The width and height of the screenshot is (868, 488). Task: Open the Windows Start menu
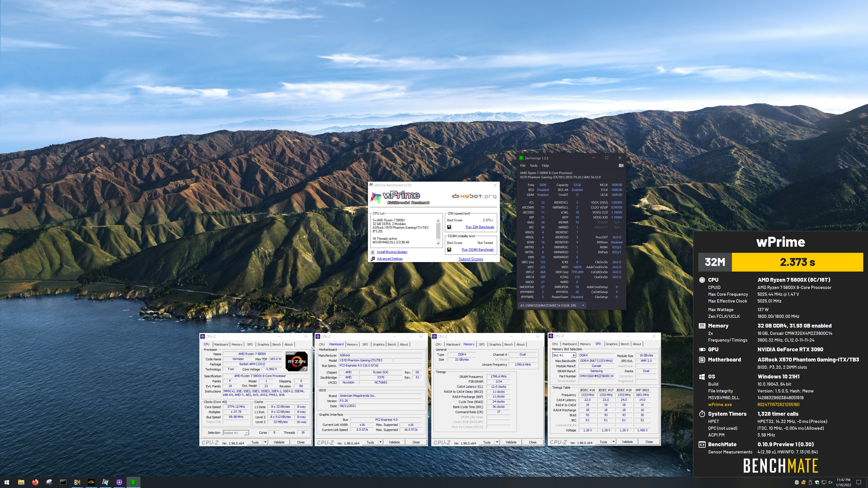coord(6,482)
